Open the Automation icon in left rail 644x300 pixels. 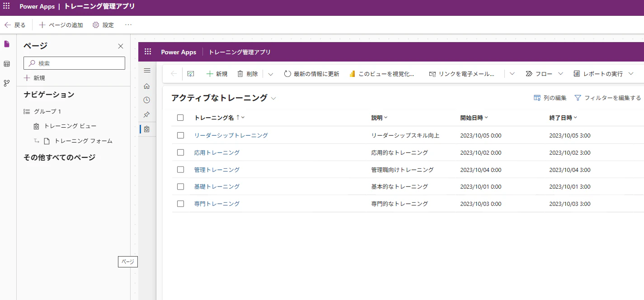pos(7,83)
